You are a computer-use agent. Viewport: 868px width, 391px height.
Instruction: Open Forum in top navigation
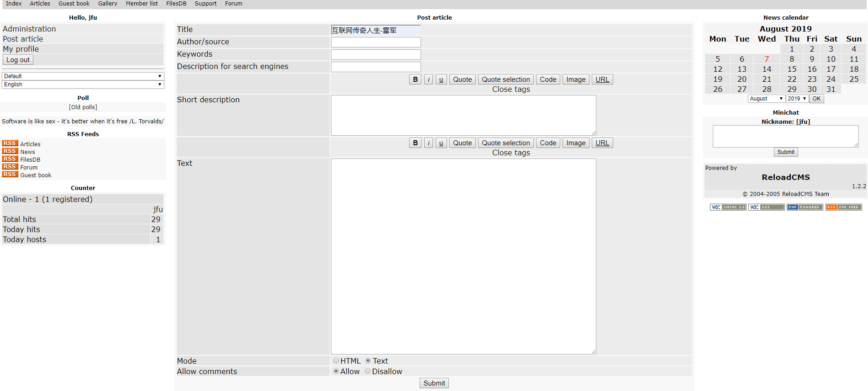pyautogui.click(x=233, y=4)
